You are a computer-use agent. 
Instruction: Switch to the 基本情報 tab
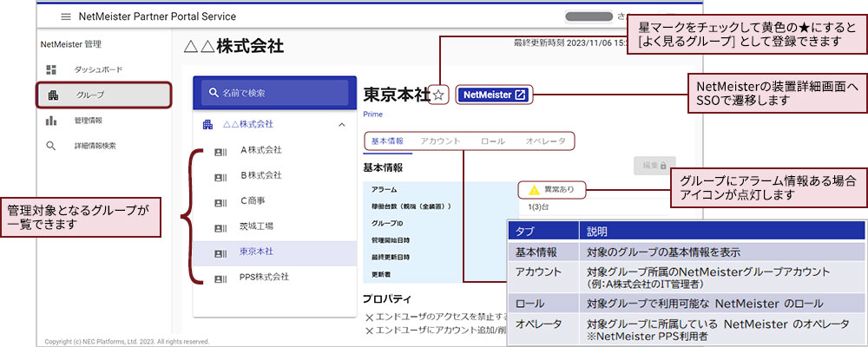click(x=387, y=141)
